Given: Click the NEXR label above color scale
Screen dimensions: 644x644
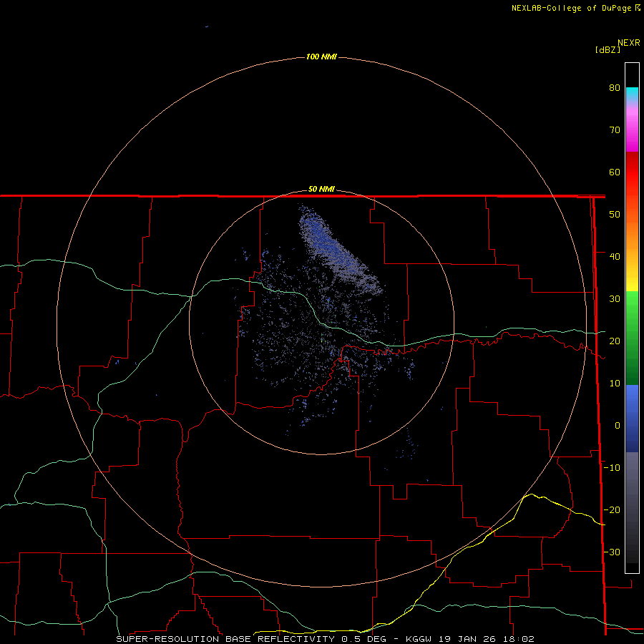Looking at the screenshot, I should [x=628, y=43].
